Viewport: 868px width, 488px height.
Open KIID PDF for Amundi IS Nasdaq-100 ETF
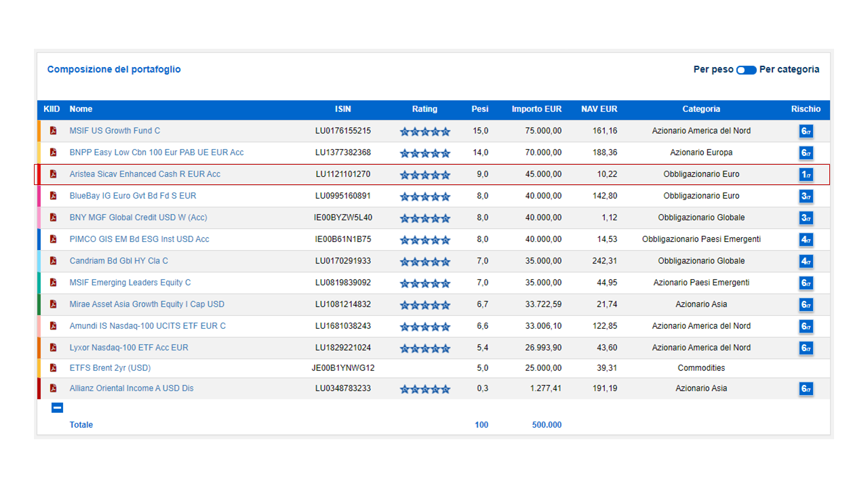(53, 326)
